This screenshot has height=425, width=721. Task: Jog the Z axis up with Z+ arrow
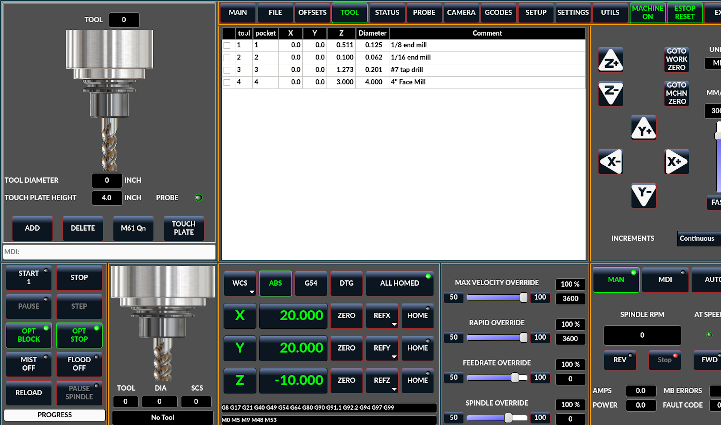(610, 60)
